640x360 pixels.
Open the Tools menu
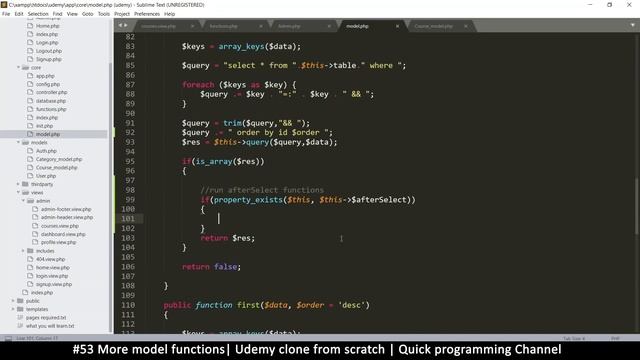tap(104, 14)
